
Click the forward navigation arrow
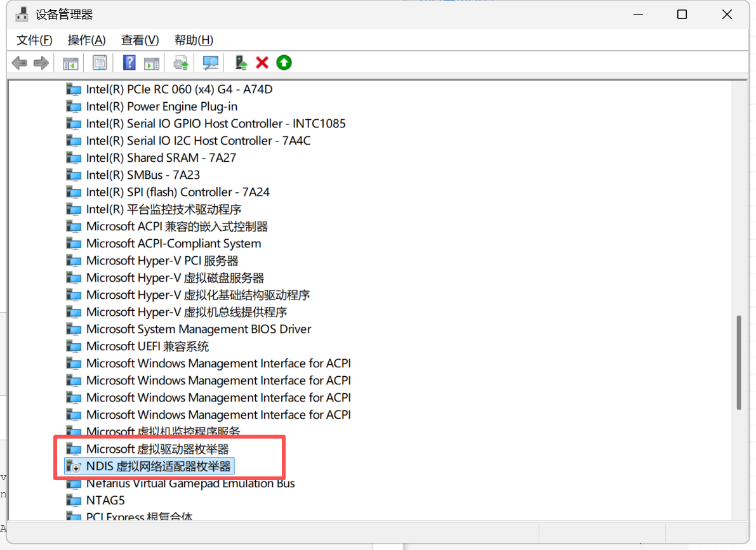41,62
